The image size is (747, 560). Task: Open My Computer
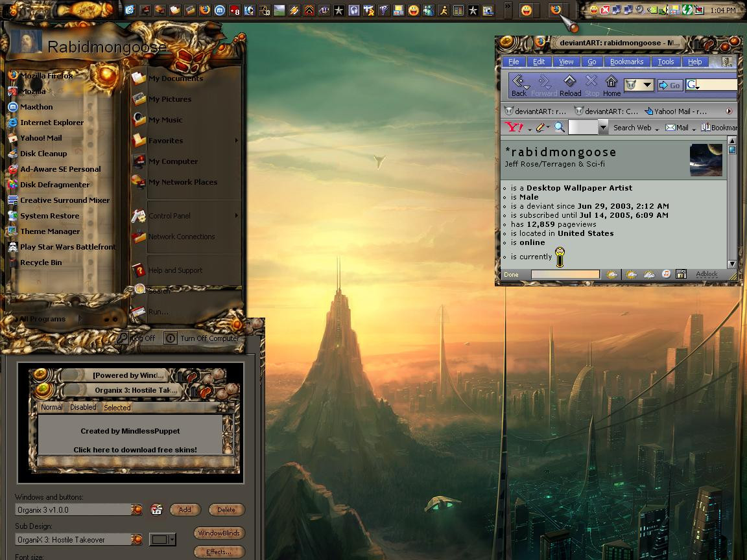coord(165,161)
